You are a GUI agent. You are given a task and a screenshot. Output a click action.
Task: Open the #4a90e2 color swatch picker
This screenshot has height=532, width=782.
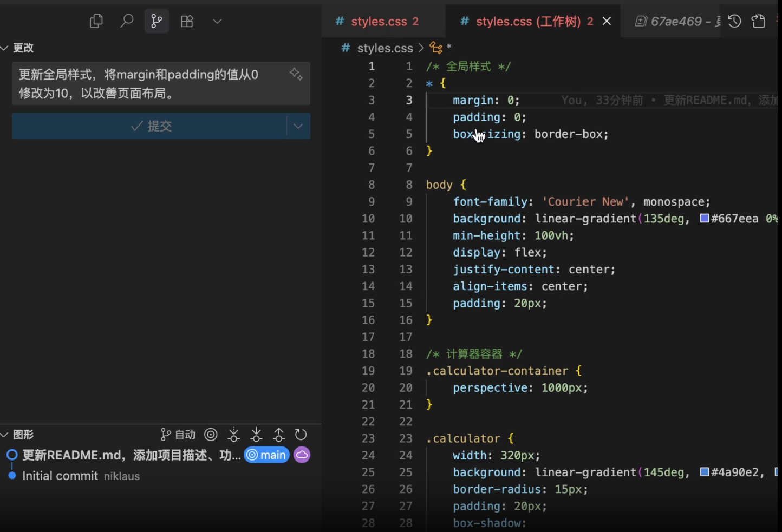(x=705, y=472)
